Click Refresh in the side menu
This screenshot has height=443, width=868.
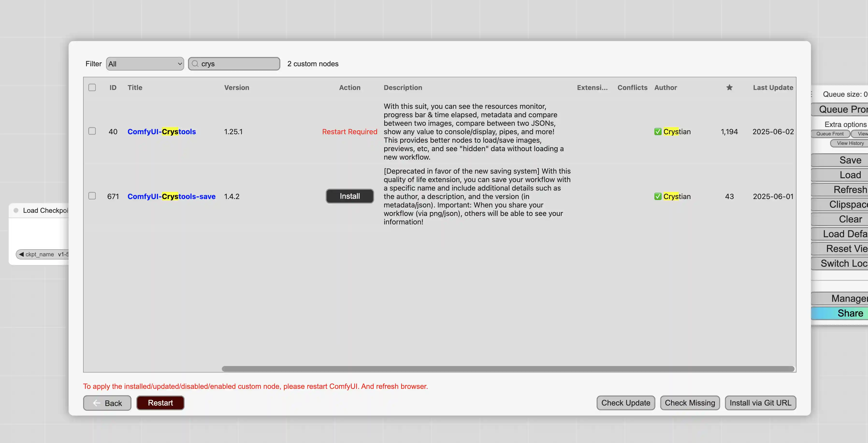(840, 190)
